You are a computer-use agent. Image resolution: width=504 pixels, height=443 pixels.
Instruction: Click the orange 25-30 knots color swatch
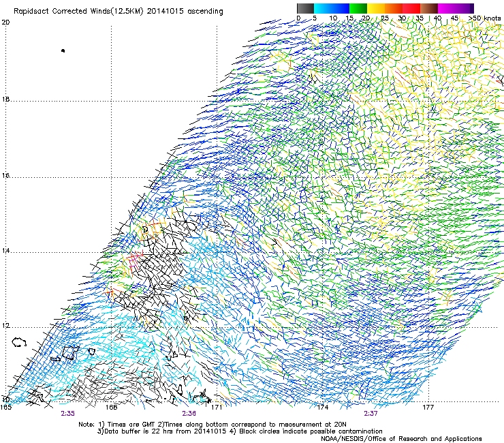pyautogui.click(x=394, y=8)
